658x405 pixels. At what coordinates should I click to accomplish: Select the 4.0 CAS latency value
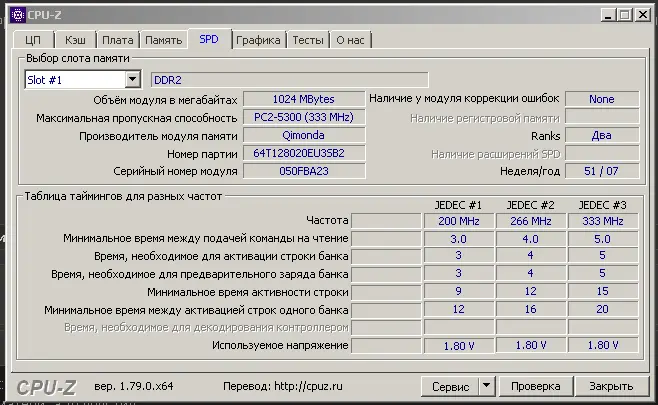(x=530, y=239)
